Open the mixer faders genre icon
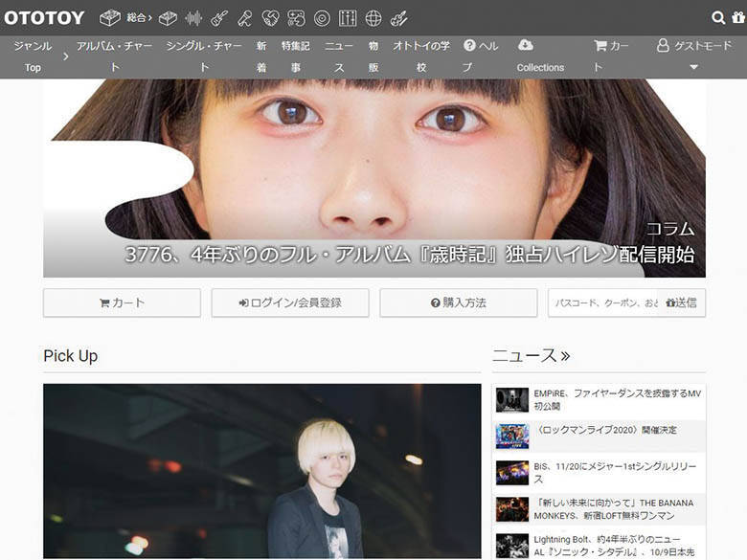Screen dimensions: 747x560 348,18
